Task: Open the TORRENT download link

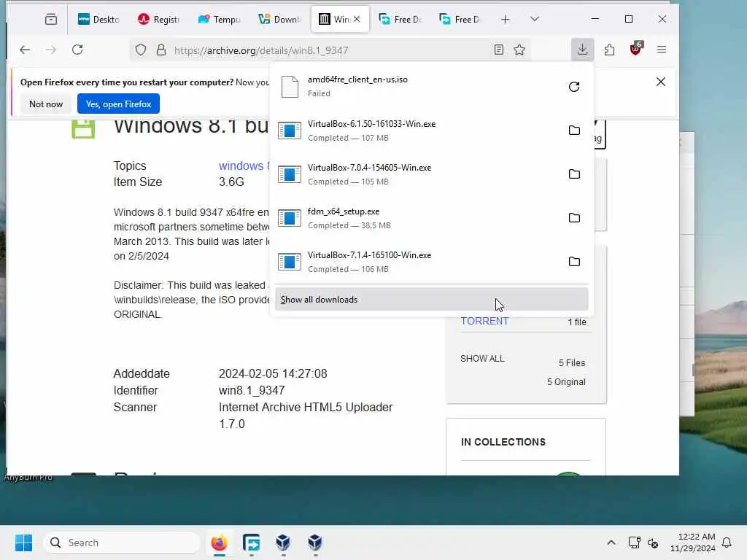Action: 484,321
